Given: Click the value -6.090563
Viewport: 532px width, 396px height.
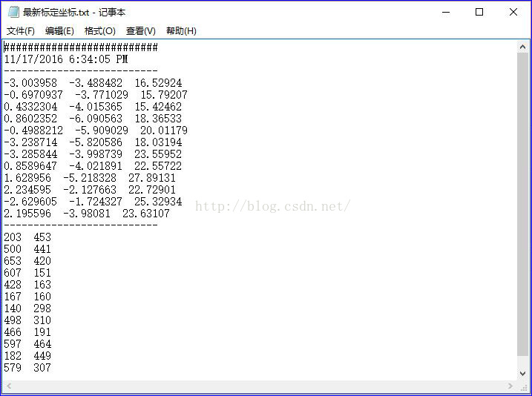Looking at the screenshot, I should coord(96,119).
